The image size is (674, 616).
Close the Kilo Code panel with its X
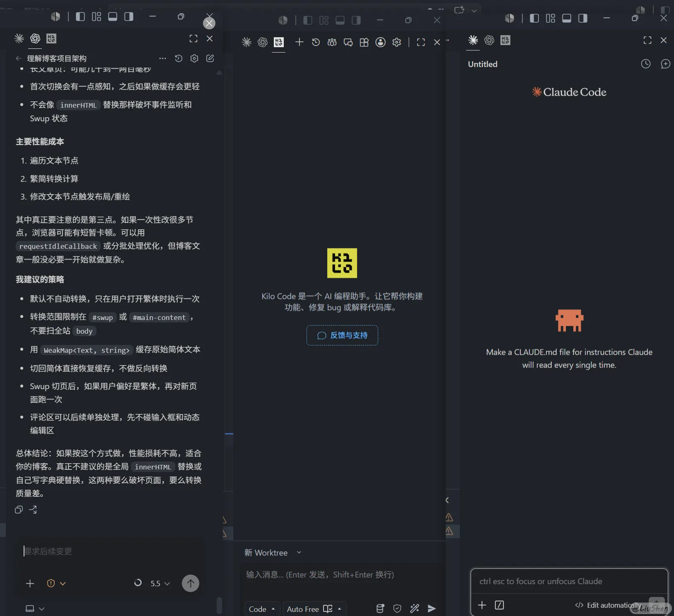437,42
